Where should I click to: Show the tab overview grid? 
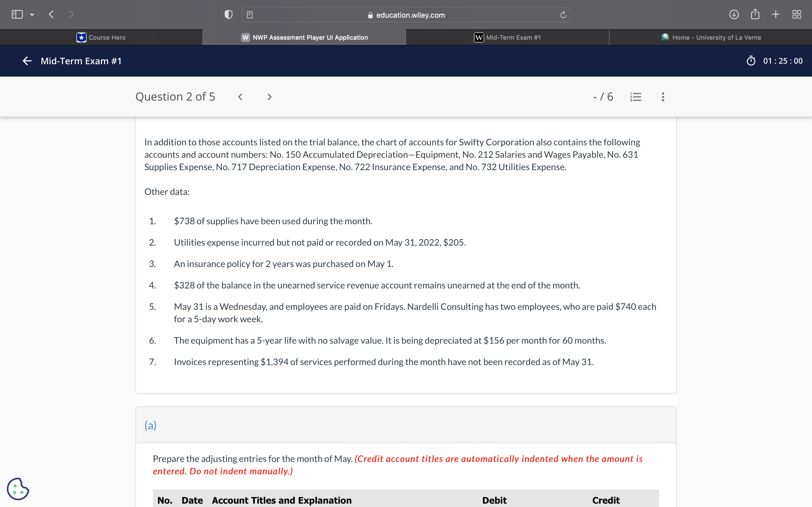tap(796, 14)
